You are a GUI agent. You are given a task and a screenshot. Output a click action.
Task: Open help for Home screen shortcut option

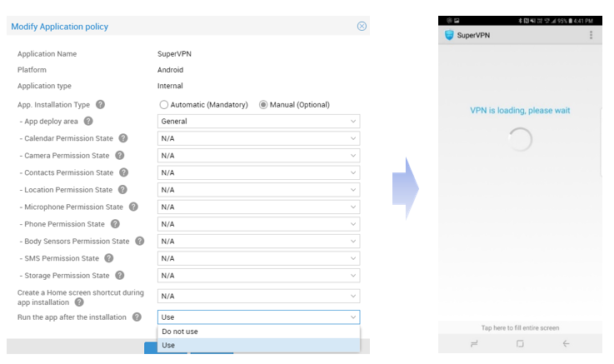pyautogui.click(x=79, y=302)
